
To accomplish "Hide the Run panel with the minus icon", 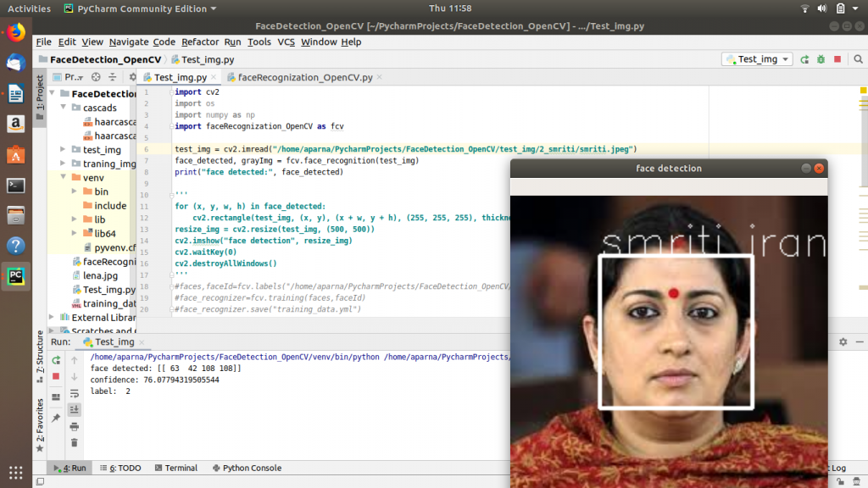I will point(860,342).
